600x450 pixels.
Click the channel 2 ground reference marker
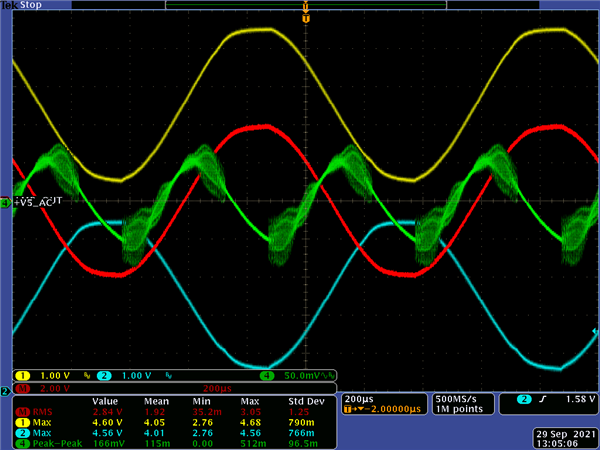(5, 391)
